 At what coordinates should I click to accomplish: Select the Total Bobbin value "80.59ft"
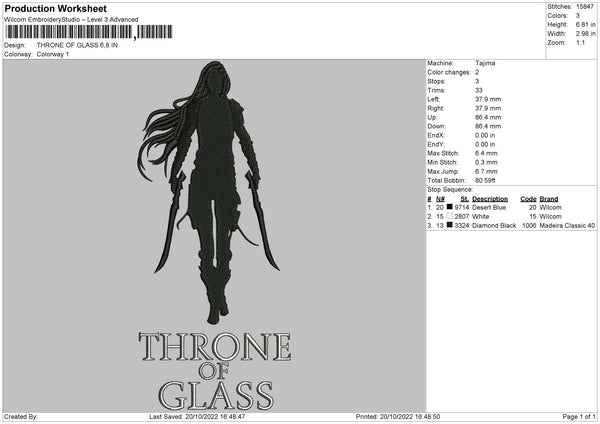tap(486, 181)
